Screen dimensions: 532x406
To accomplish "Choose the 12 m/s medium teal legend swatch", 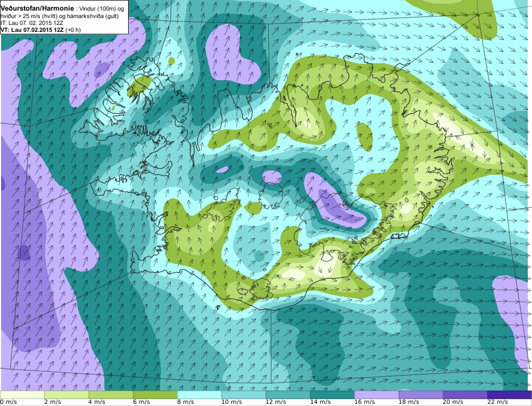I will 288,395.
